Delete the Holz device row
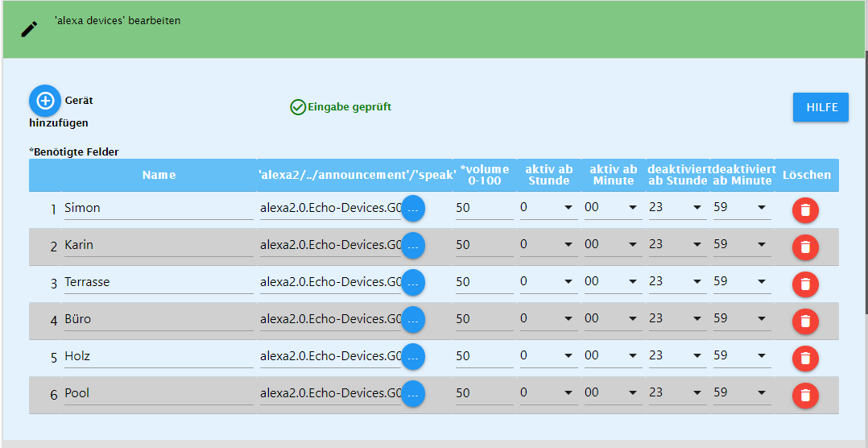 pos(805,359)
